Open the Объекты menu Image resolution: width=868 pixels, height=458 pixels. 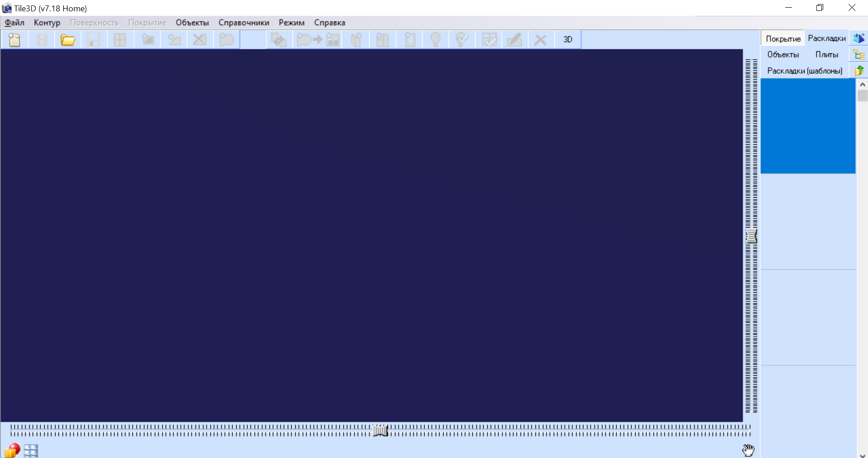(x=192, y=23)
